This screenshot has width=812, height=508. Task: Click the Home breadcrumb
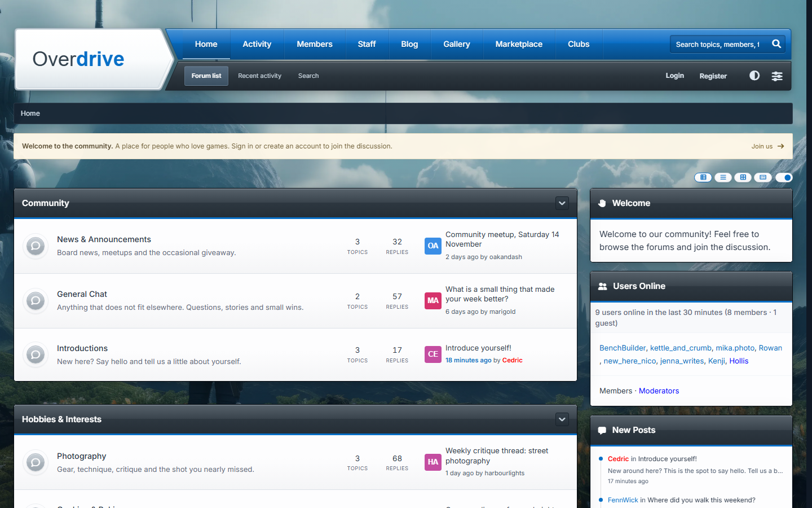30,113
